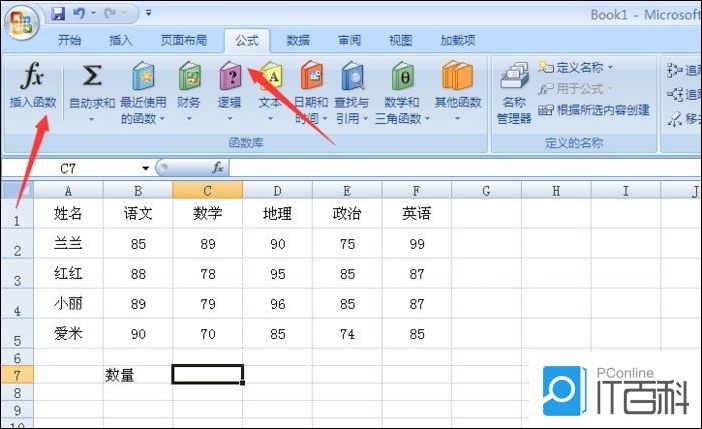Open the 页面布局 tab
The width and height of the screenshot is (702, 429).
184,41
